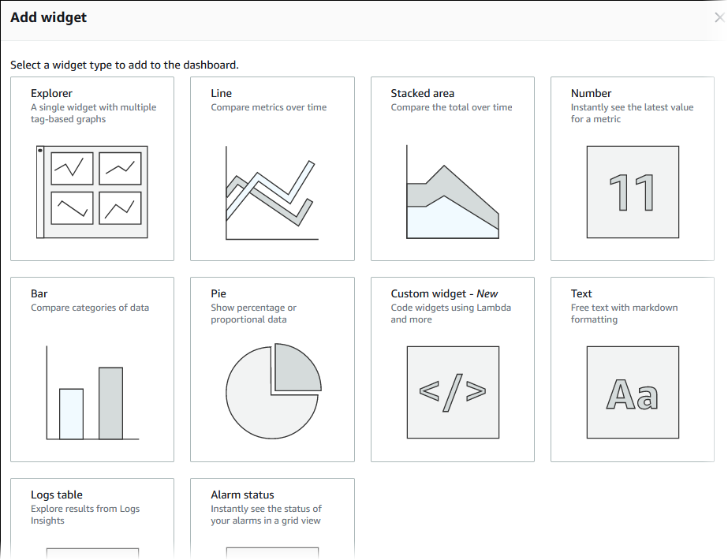The image size is (728, 560).
Task: Pick the Bar chart illustration
Action: 92,392
